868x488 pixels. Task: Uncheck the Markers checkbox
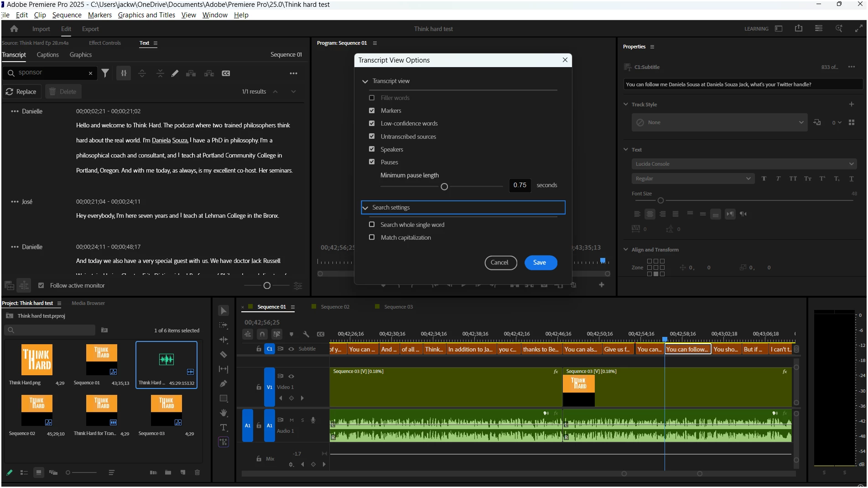point(372,110)
